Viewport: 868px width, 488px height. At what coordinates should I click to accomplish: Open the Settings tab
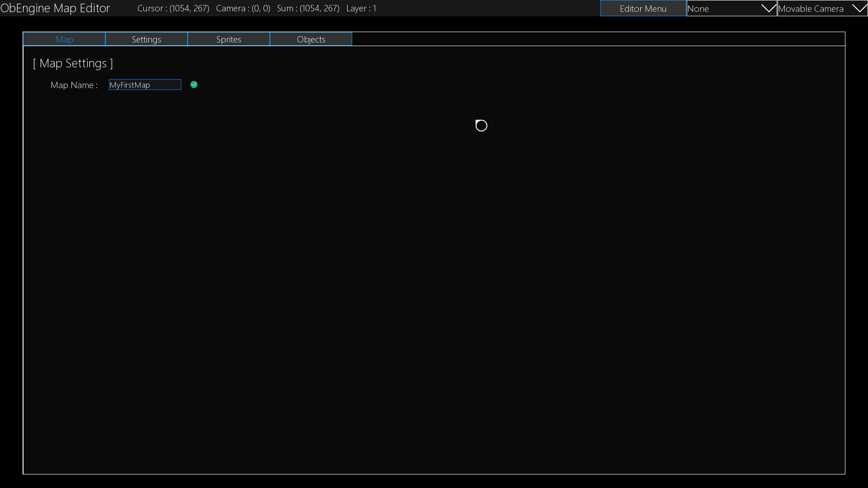coord(146,39)
